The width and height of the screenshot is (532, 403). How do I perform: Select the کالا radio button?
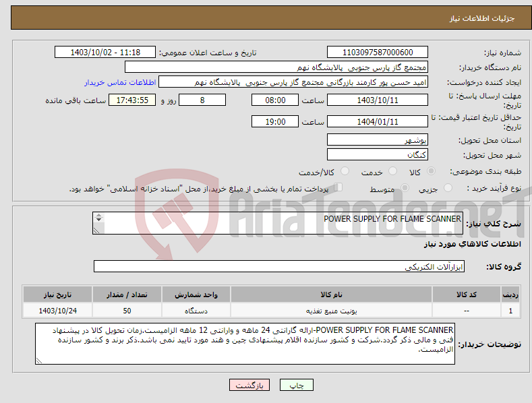pos(431,171)
